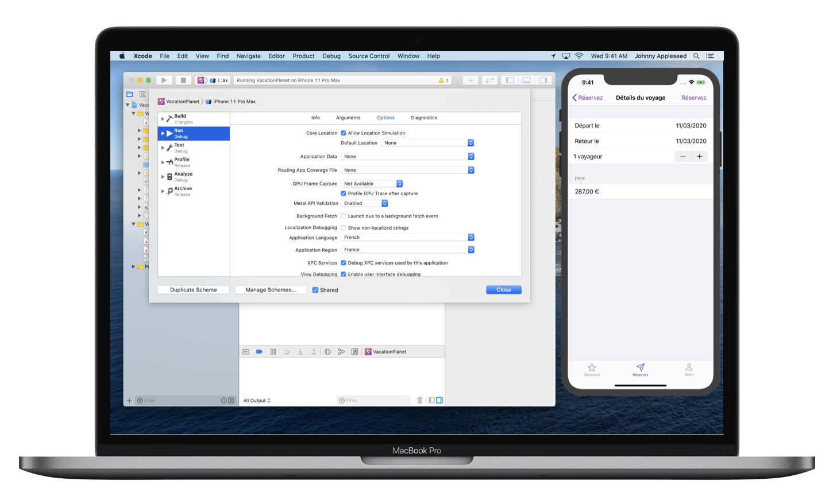Image resolution: width=833 pixels, height=504 pixels.
Task: Expand the Test scheme action disclosure triangle
Action: pos(163,148)
